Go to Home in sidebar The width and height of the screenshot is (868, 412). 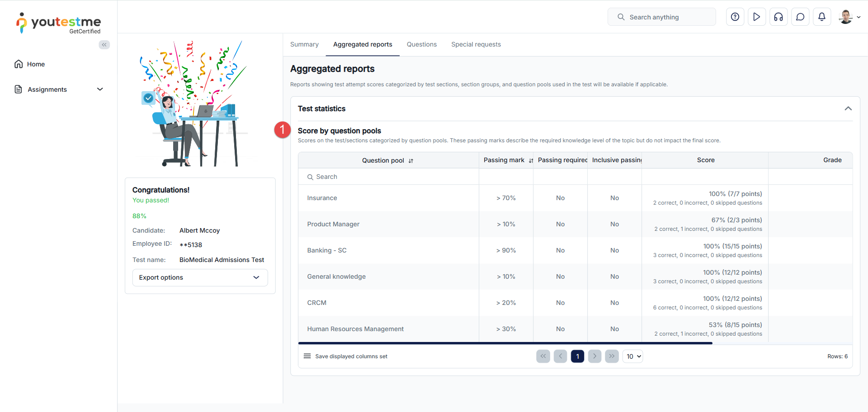coord(36,64)
